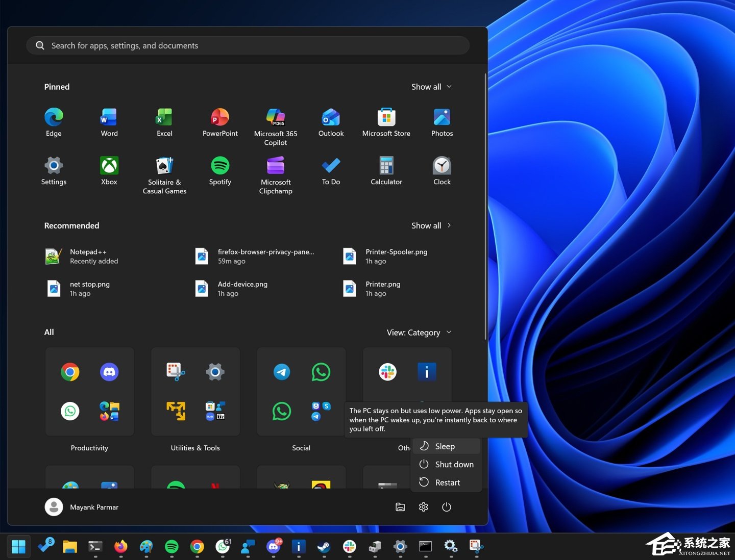Open the four-app group tile in Utilities & Tools
This screenshot has width=735, height=560.
[215, 411]
